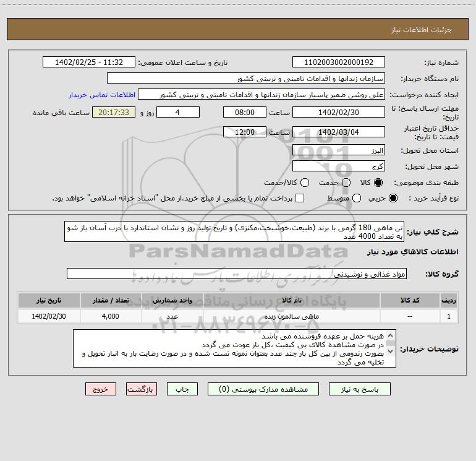Click the remaining days field showing 4
The height and width of the screenshot is (461, 476).
pyautogui.click(x=178, y=112)
